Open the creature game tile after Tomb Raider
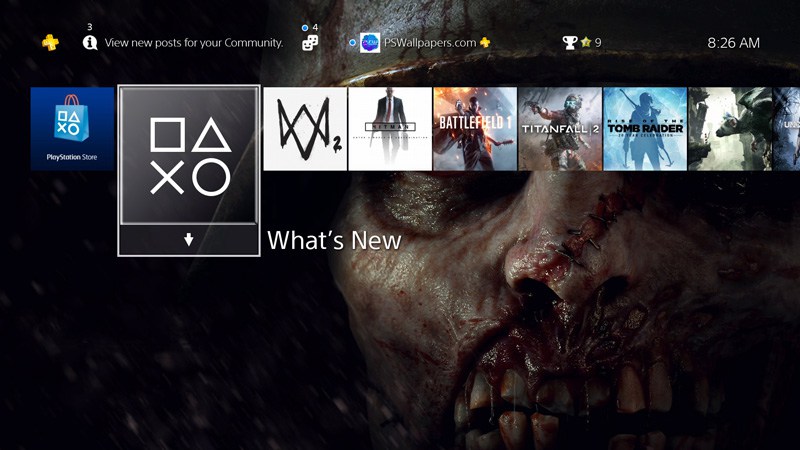This screenshot has width=800, height=450. [730, 129]
